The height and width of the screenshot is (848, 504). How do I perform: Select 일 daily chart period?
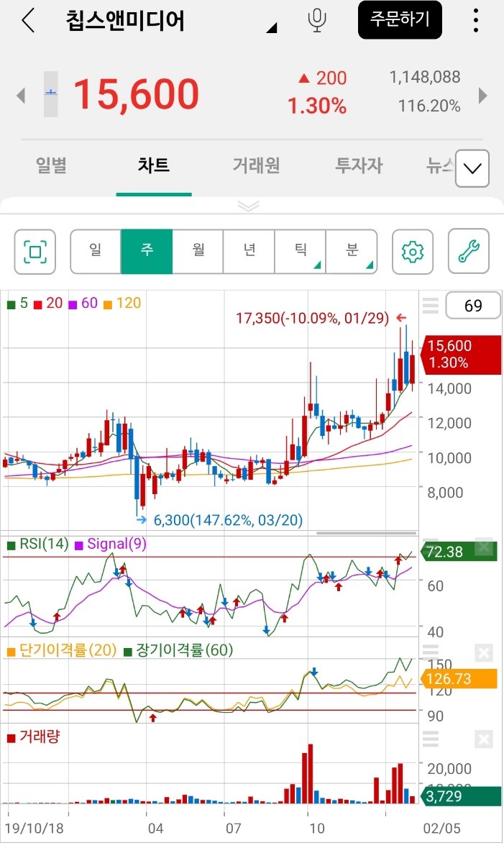[96, 252]
